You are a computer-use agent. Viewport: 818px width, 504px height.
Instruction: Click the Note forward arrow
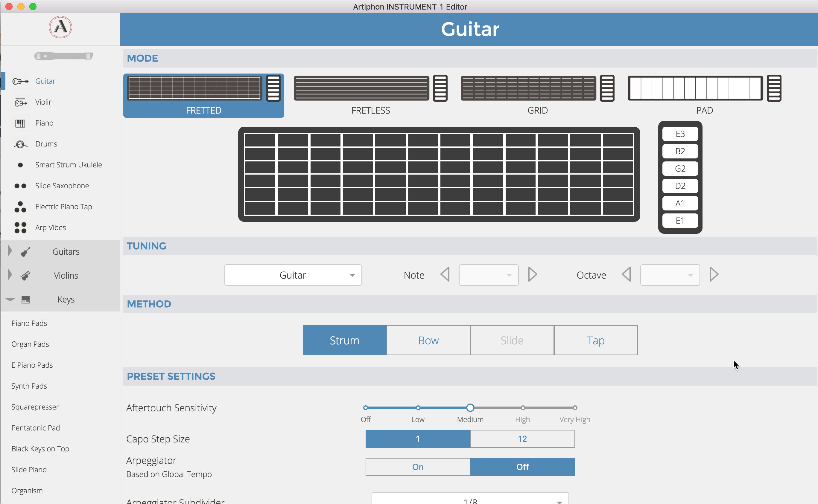point(533,274)
